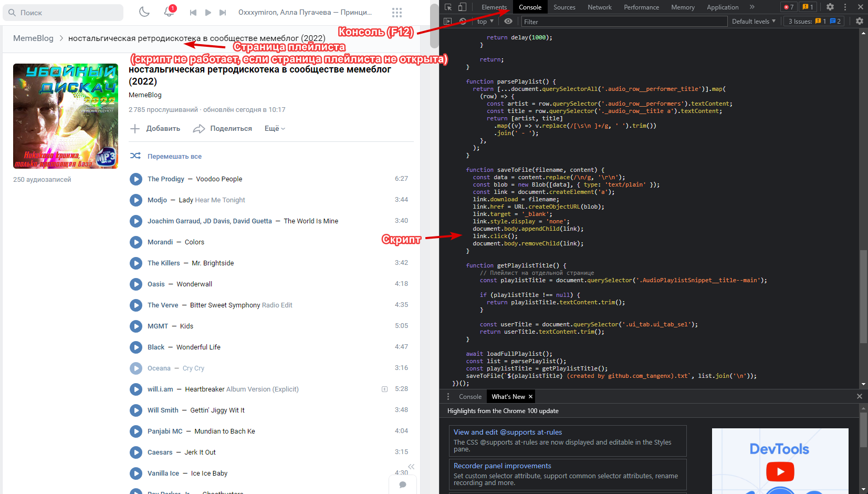Screen dimensions: 868x494
Task: Switch to the Performance tab
Action: [x=641, y=7]
